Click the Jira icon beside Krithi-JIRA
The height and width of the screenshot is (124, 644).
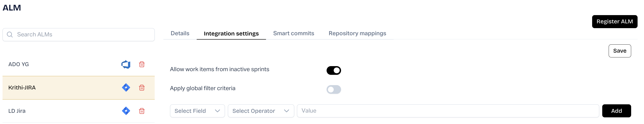click(x=126, y=88)
